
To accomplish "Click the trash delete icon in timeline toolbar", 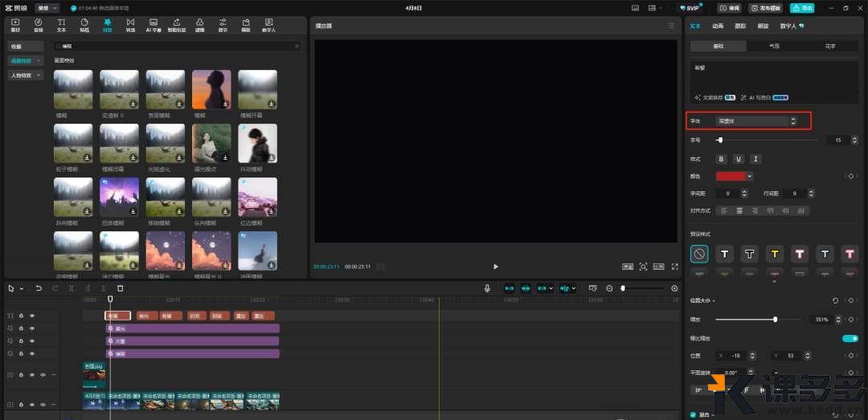I will (x=120, y=288).
